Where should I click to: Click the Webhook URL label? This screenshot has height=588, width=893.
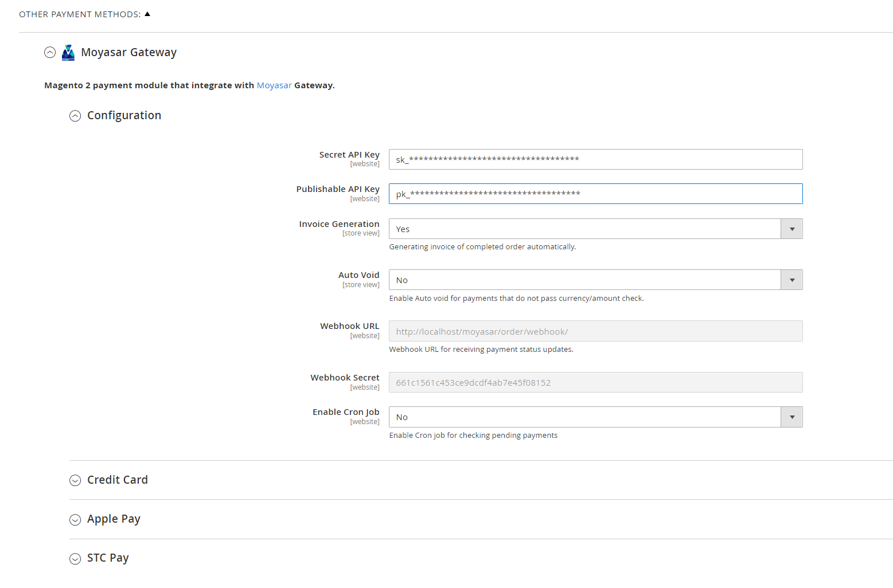(350, 326)
